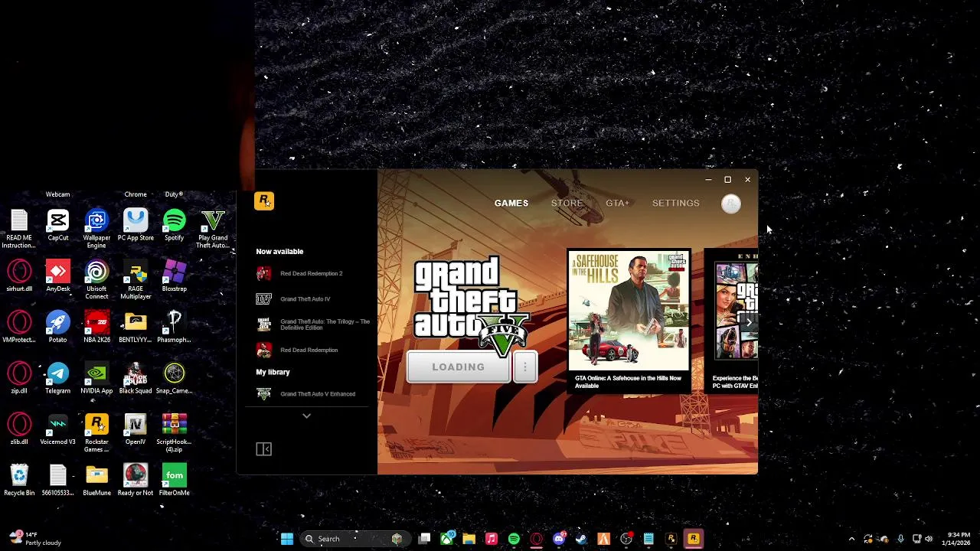Open weather widget showing Partly cloudy
The image size is (980, 551).
34,539
